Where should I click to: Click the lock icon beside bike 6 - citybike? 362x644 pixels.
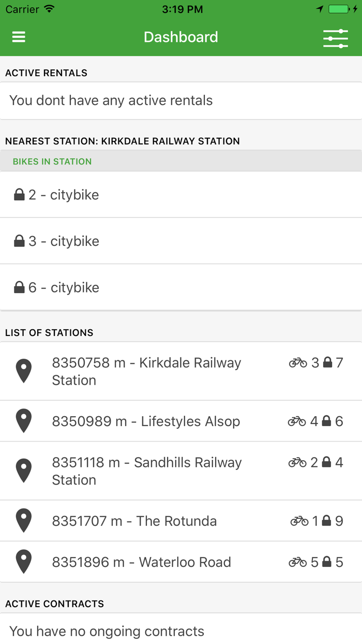pos(20,287)
